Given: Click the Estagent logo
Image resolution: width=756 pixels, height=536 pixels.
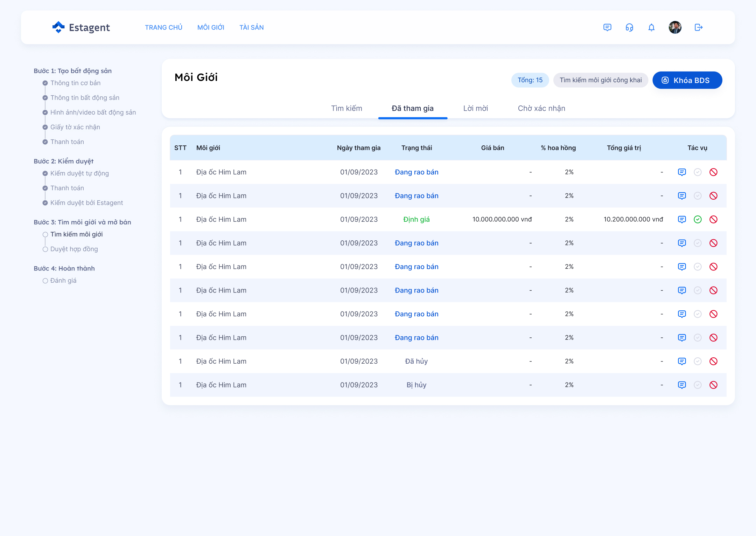Looking at the screenshot, I should coord(81,27).
